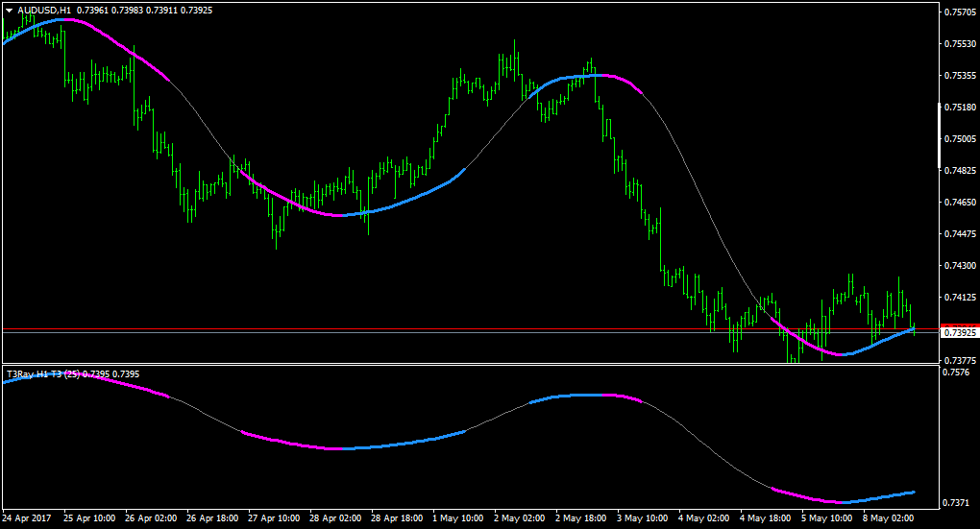The height and width of the screenshot is (529, 980).
Task: Click the 0.73775 price scale label
Action: [960, 360]
